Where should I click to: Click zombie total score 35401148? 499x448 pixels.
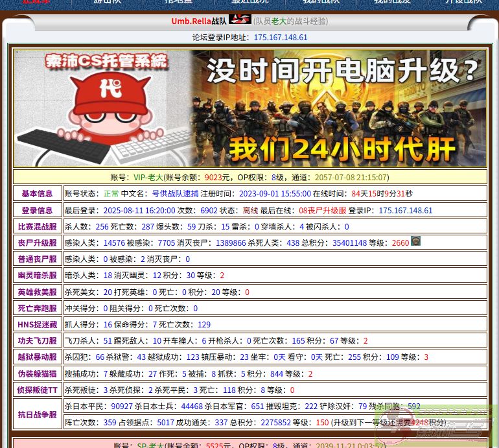[350, 243]
